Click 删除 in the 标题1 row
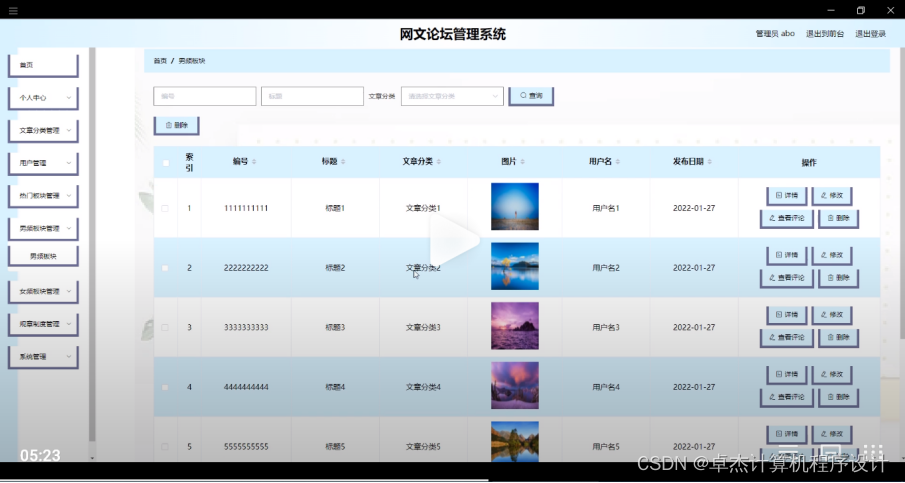The height and width of the screenshot is (483, 905). pyautogui.click(x=839, y=219)
